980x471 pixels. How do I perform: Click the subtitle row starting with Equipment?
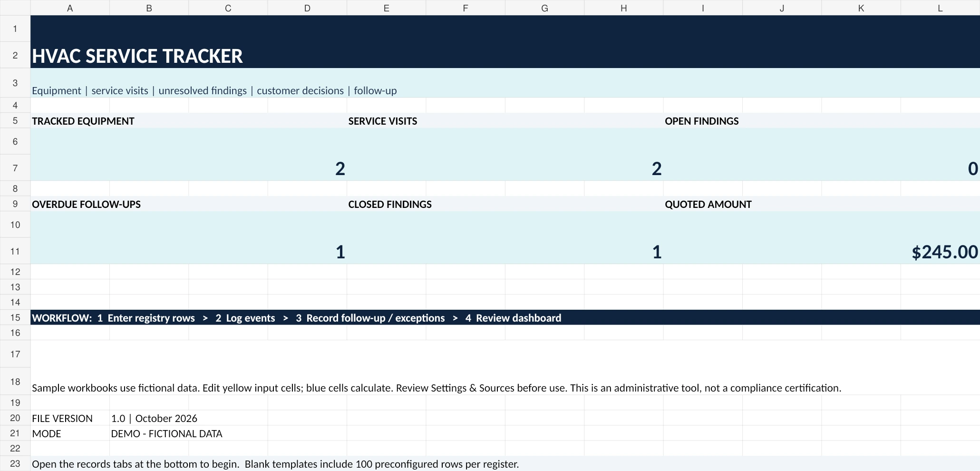[x=505, y=83]
